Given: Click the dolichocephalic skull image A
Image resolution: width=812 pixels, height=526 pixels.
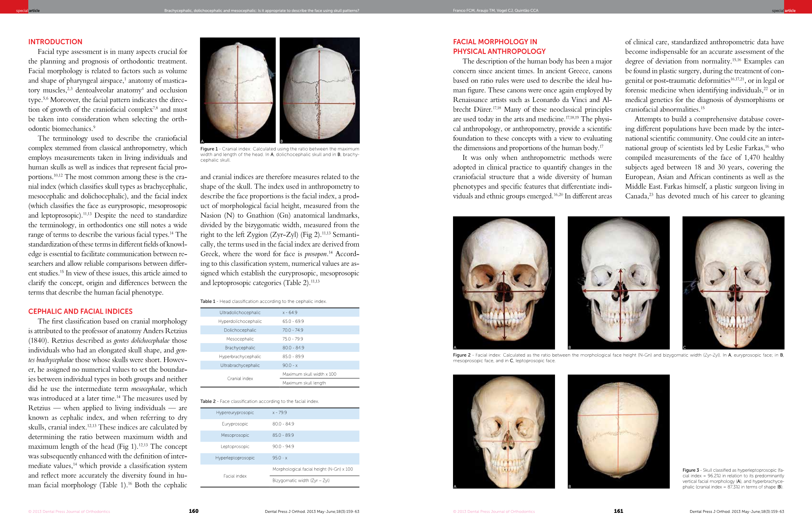Looking at the screenshot, I should click(238, 90).
